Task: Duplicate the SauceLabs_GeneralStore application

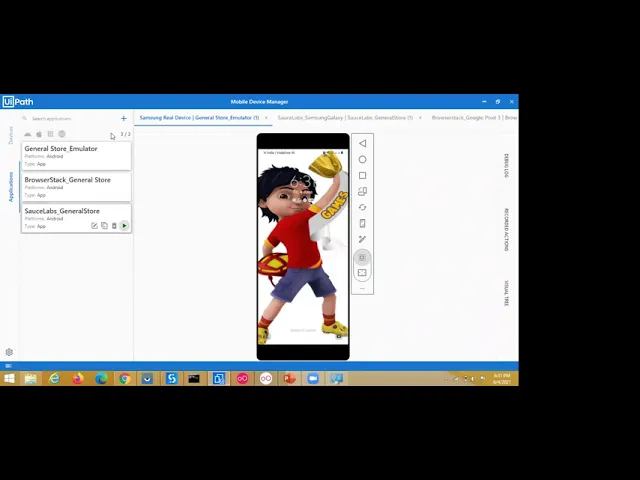Action: [x=104, y=226]
